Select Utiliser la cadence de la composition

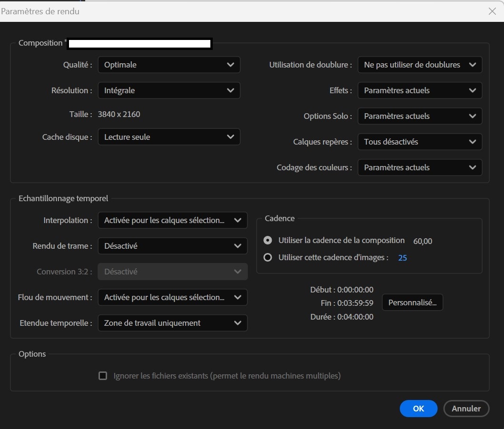[268, 241]
